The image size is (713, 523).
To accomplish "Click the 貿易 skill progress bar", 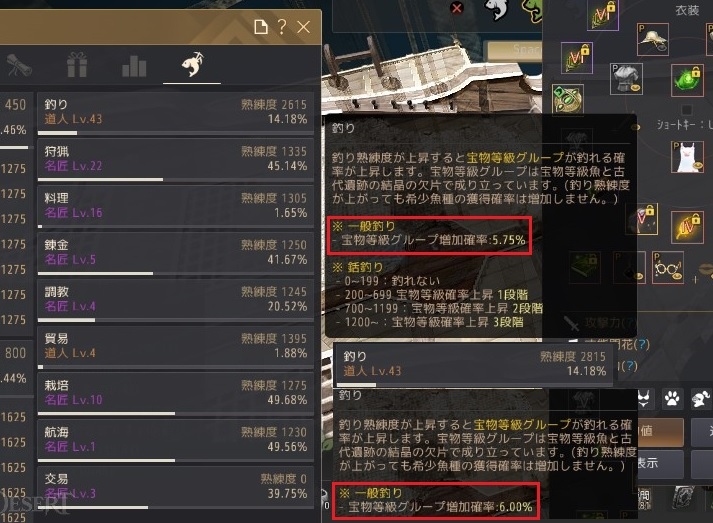I will coord(176,366).
